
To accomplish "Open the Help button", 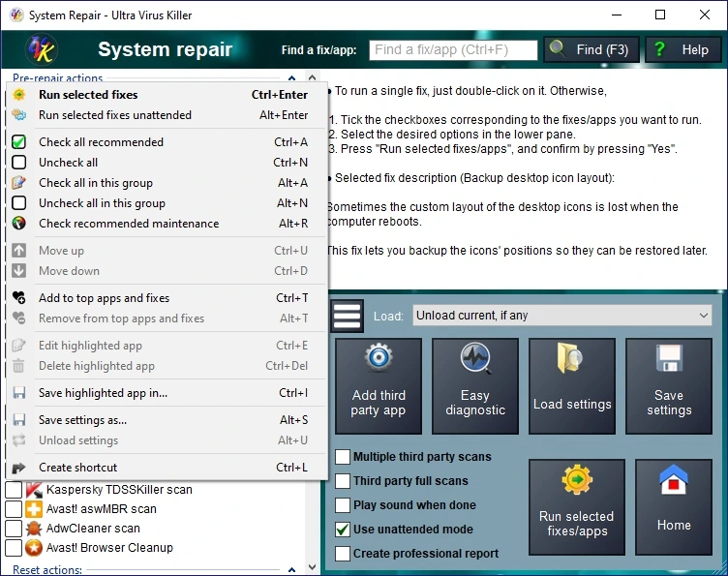I will click(x=683, y=49).
